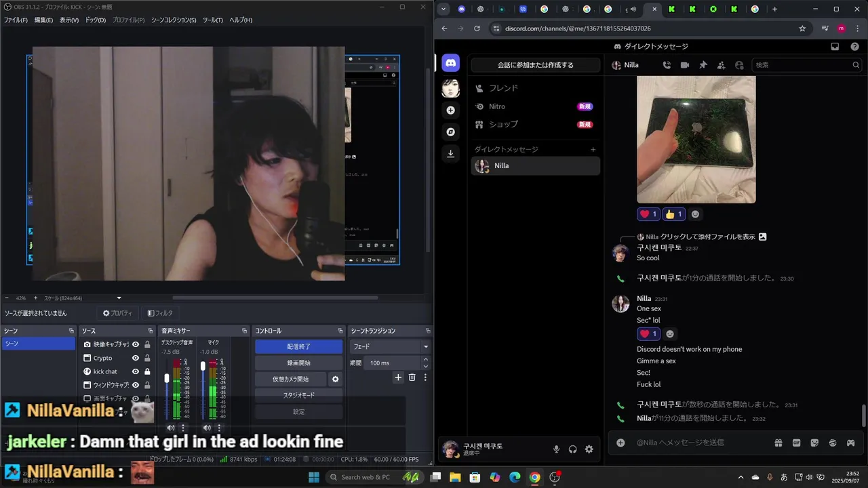Click 配信終了 to stop streaming
868x488 pixels.
[298, 346]
